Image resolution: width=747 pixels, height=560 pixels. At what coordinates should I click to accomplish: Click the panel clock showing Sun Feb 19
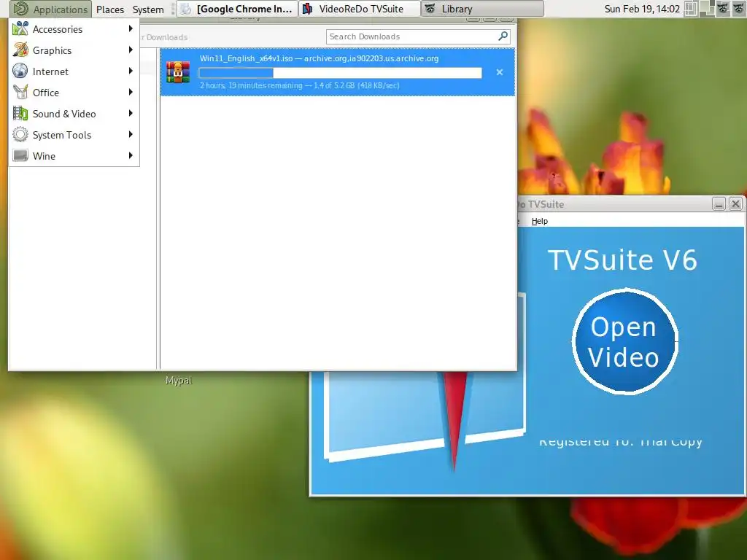[x=642, y=9]
